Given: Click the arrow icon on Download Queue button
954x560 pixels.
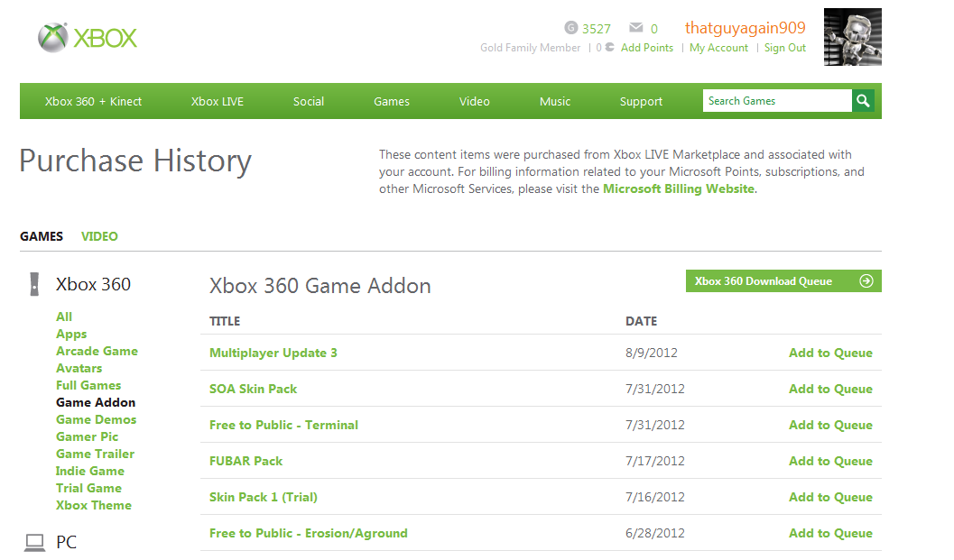Looking at the screenshot, I should [x=866, y=281].
